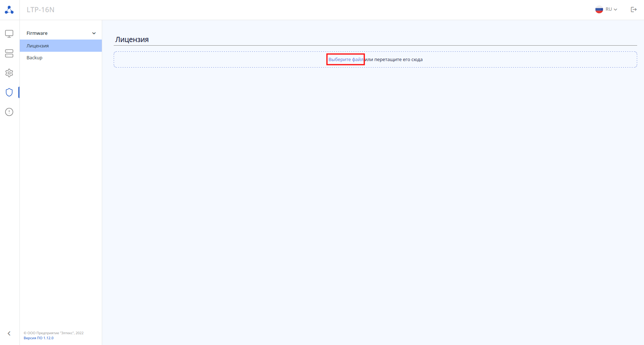
Task: Select the Лицензия menu item
Action: pos(61,46)
